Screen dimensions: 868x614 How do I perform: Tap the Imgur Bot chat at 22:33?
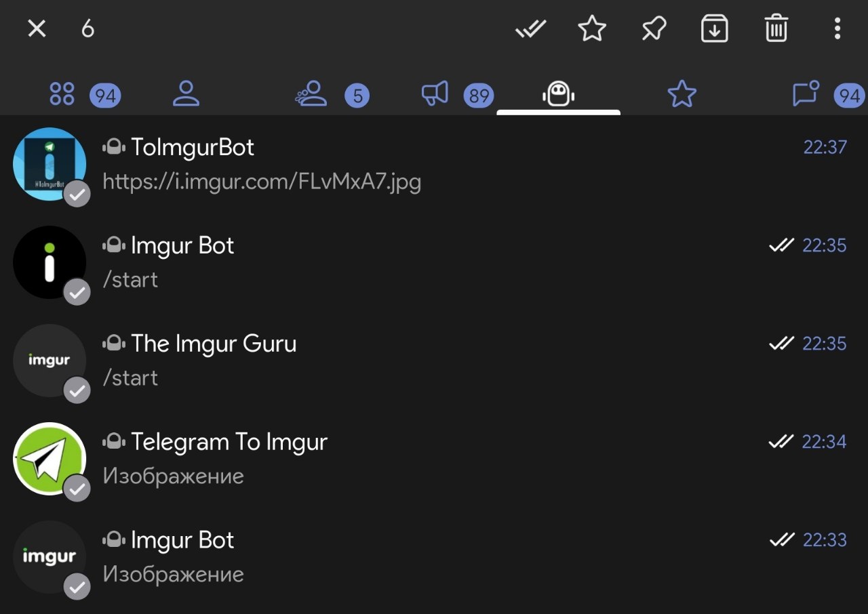click(434, 557)
